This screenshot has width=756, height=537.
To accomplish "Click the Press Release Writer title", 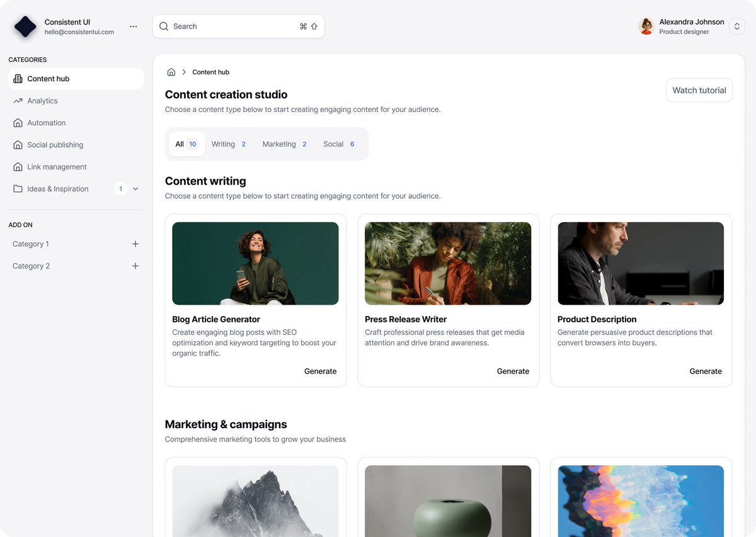I will (x=406, y=319).
